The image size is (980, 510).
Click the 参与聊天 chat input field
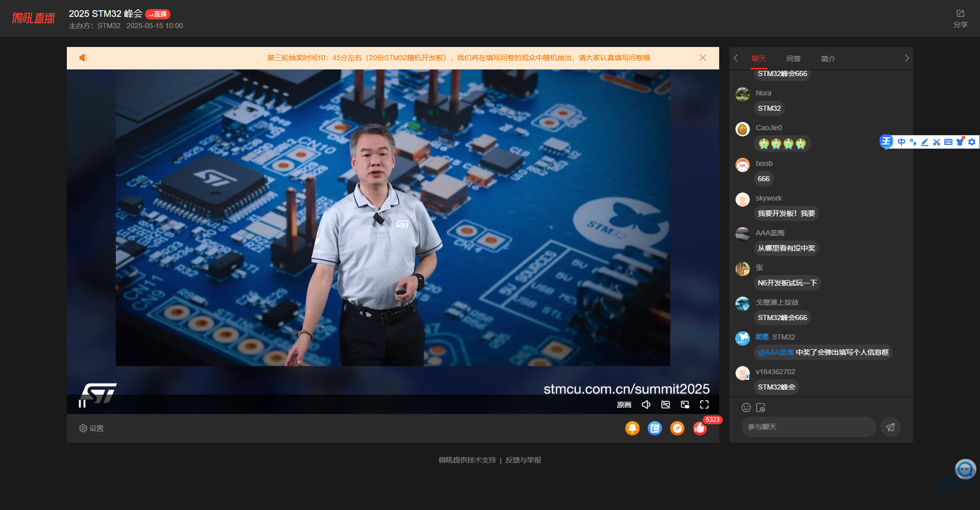(808, 427)
